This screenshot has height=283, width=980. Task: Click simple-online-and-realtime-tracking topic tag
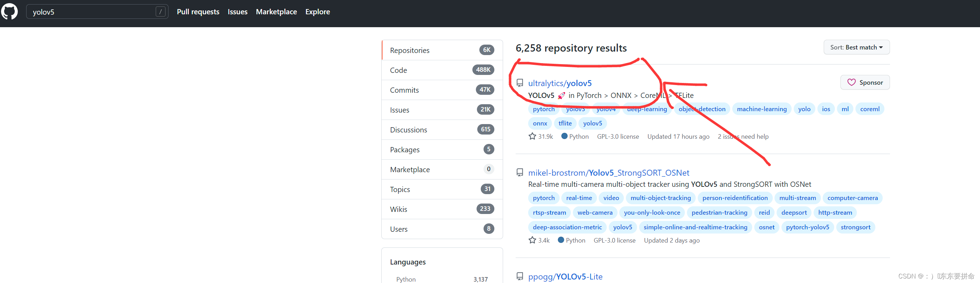point(695,227)
